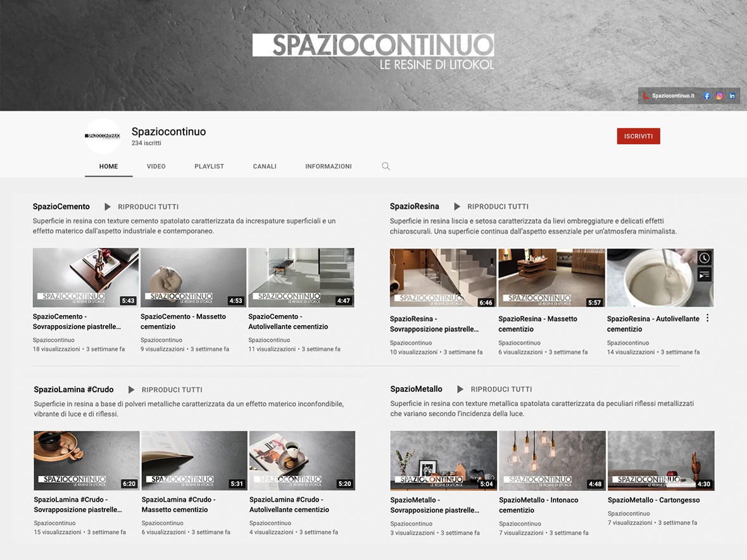Click the red ISCRIVITI subscribe button
Image resolution: width=747 pixels, height=560 pixels.
point(638,136)
